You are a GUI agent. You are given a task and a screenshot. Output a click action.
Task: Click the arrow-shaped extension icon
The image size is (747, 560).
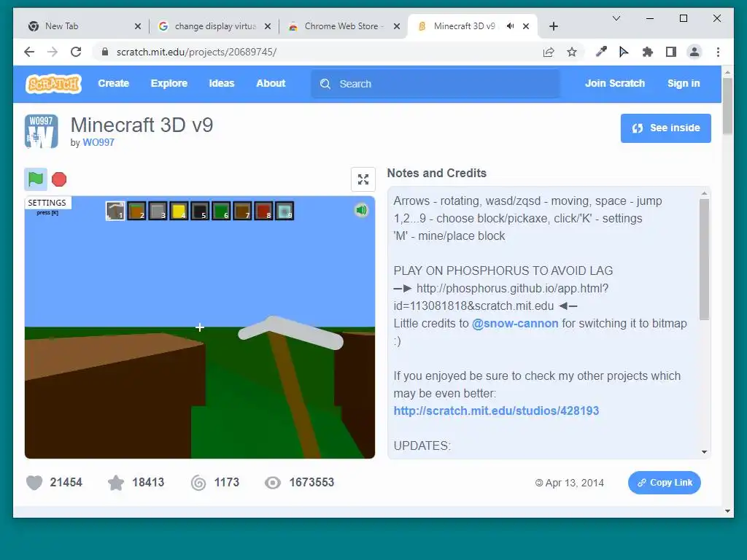(x=624, y=52)
